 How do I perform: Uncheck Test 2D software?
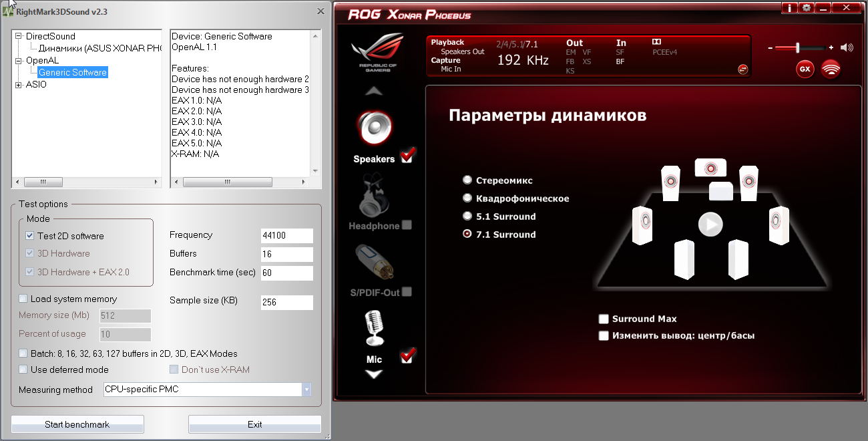tap(30, 236)
